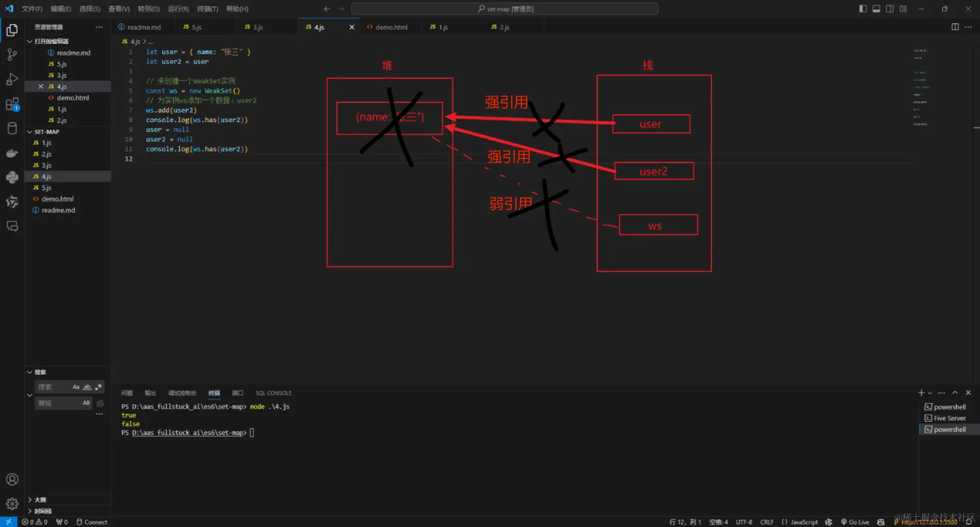Open the Python view in activity bar
Image resolution: width=980 pixels, height=527 pixels.
[x=12, y=177]
